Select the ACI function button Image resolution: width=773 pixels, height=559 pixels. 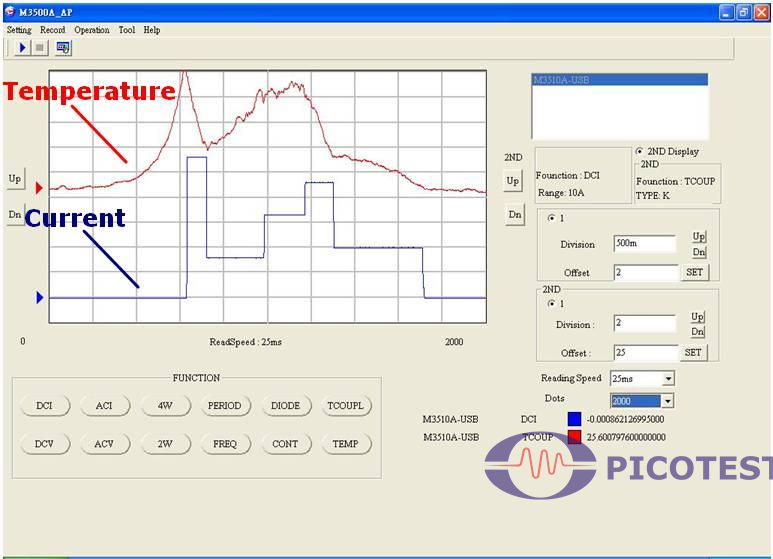pyautogui.click(x=104, y=406)
